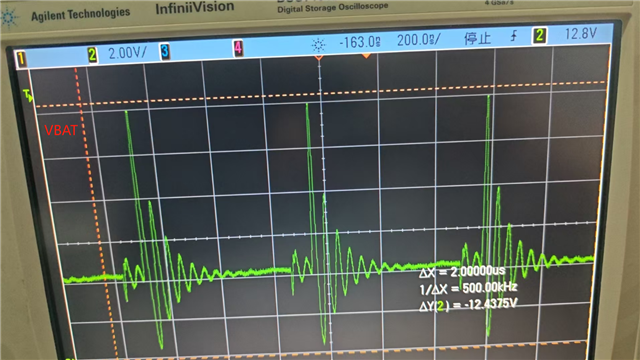The height and width of the screenshot is (360, 640).
Task: Click the 2.00V/ vertical scale readout
Action: coord(127,53)
